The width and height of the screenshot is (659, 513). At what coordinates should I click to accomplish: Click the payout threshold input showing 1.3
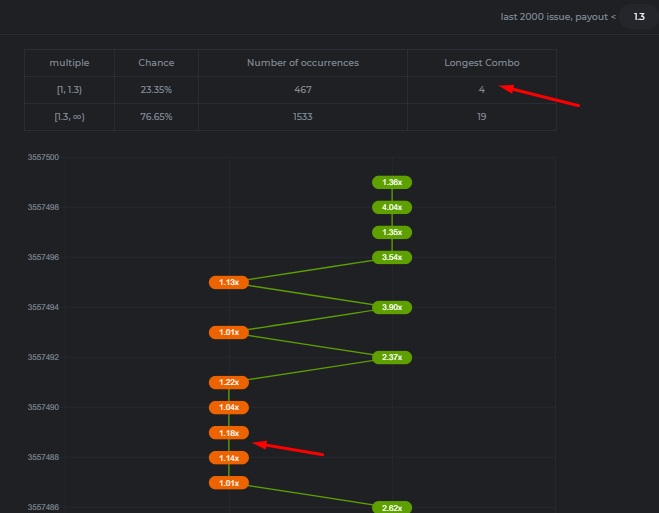(x=638, y=17)
